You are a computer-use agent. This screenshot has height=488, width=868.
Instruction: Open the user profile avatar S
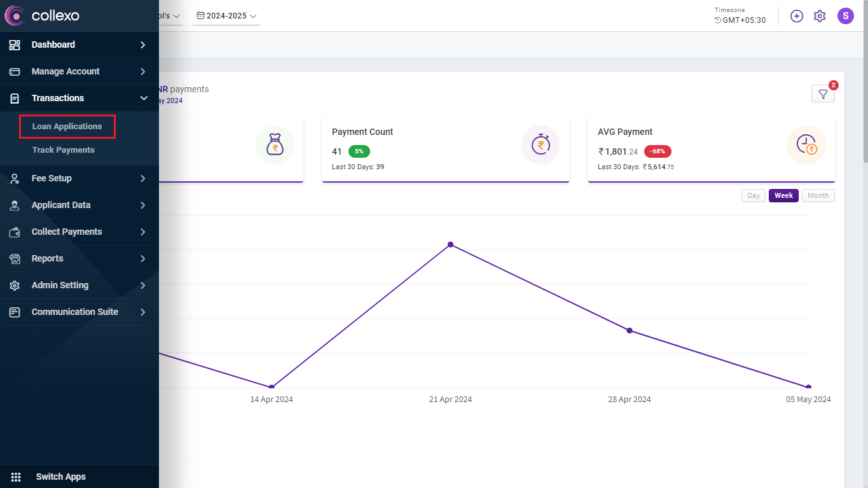click(845, 17)
